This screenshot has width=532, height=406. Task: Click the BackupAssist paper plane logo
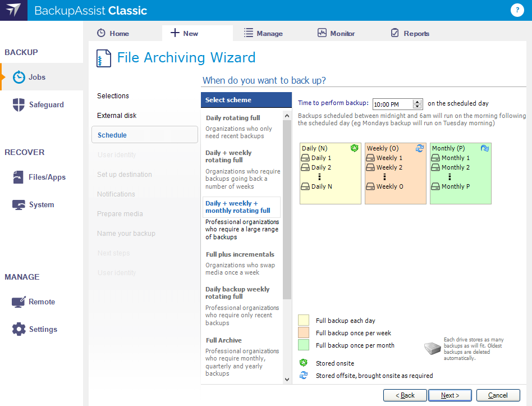point(13,10)
